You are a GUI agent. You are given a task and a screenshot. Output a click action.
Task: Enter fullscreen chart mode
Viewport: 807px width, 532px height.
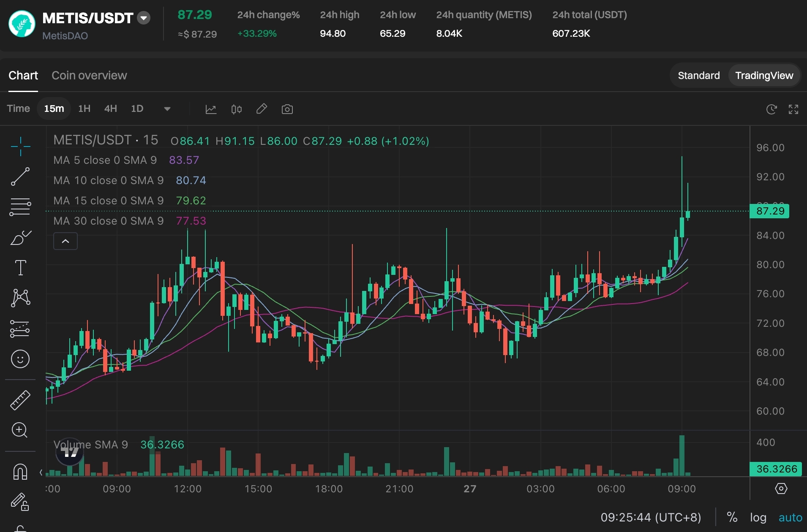(793, 109)
